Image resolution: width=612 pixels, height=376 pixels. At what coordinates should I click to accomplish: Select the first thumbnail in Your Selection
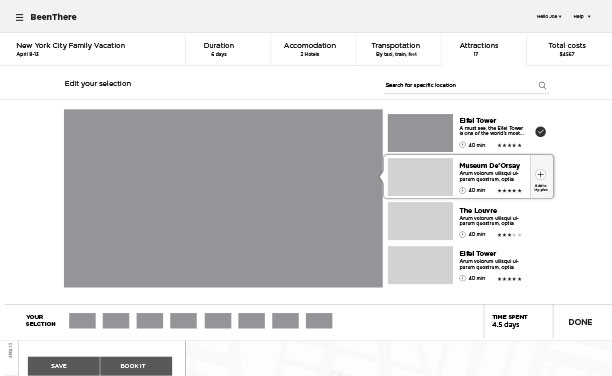pos(82,321)
